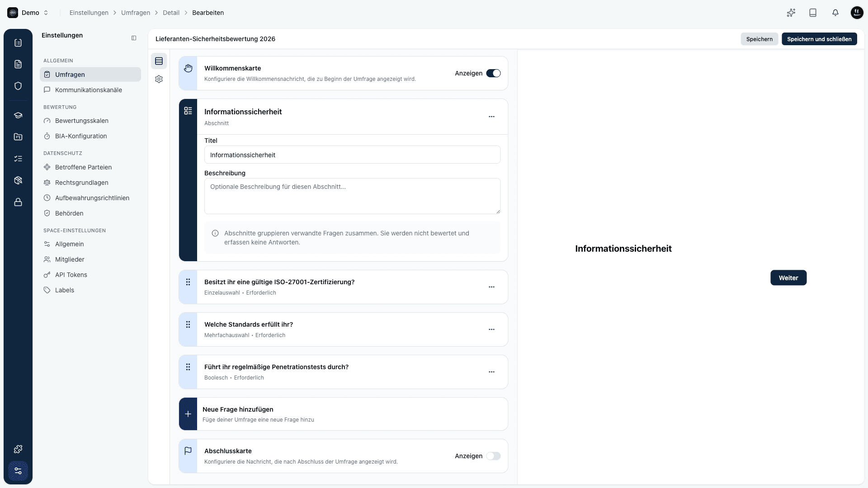Go to the Detail breadcrumb
The width and height of the screenshot is (868, 488).
171,13
